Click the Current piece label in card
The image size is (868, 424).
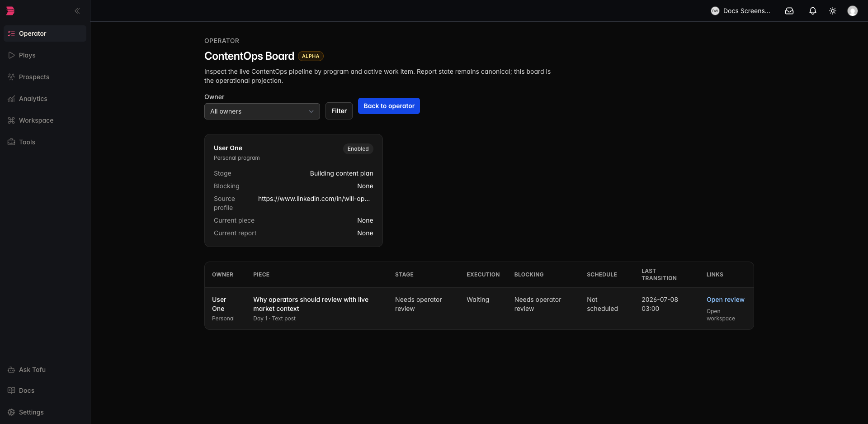[234, 220]
